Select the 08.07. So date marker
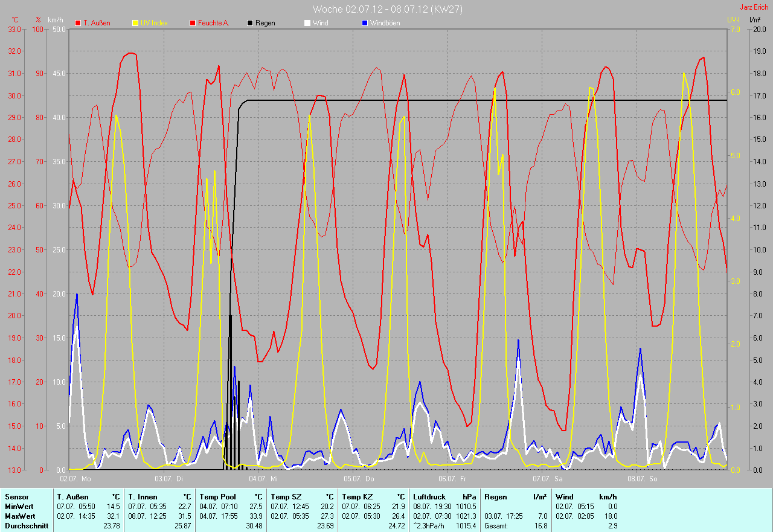This screenshot has width=773, height=532. [642, 479]
